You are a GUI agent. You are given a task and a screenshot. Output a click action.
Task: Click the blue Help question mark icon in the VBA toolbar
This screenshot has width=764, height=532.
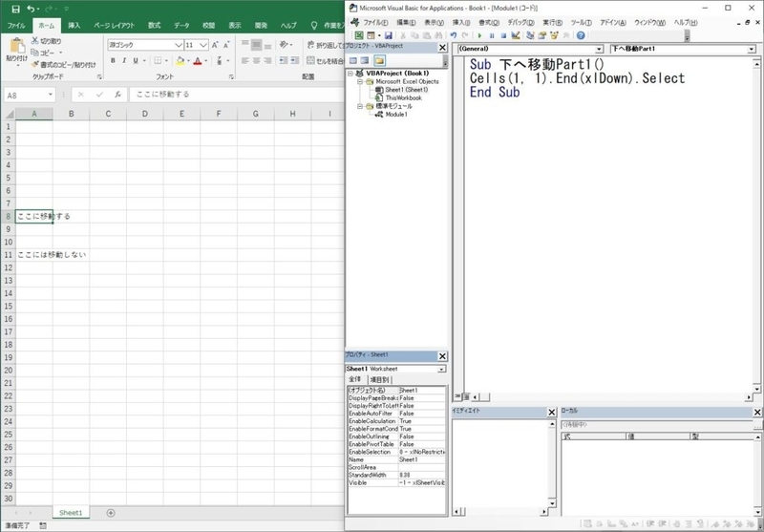581,35
